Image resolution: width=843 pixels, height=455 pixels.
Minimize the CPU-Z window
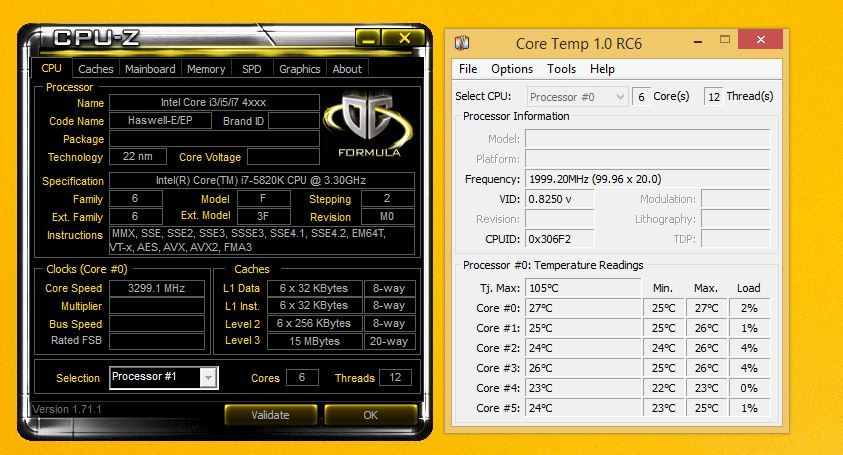[x=368, y=39]
